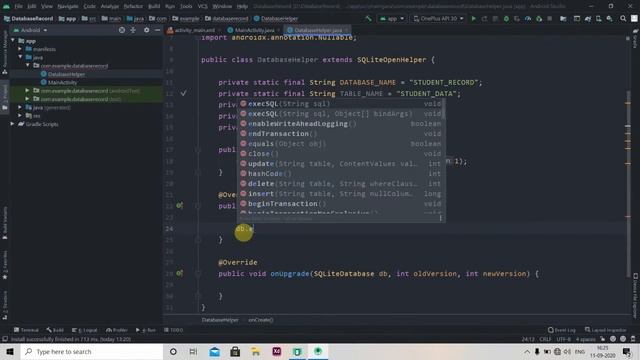The width and height of the screenshot is (640, 360).
Task: Click the override gutter icon for onCreate
Action: click(179, 205)
